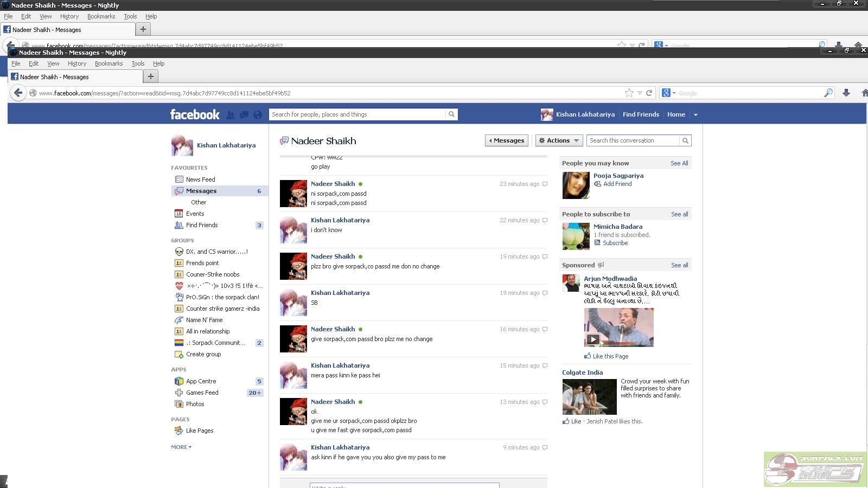This screenshot has width=868, height=488.
Task: Open the account dropdown arrow beside Home
Action: coord(695,115)
